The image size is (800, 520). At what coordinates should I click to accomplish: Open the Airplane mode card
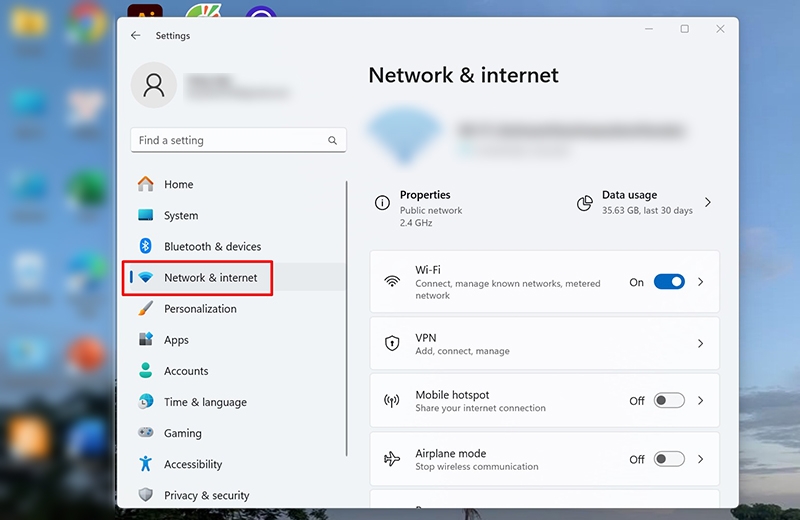click(544, 459)
